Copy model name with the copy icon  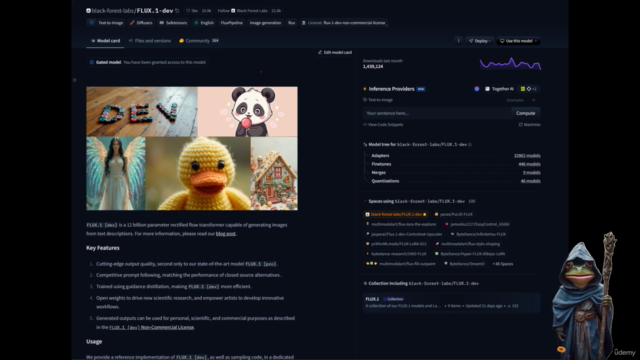click(x=177, y=11)
